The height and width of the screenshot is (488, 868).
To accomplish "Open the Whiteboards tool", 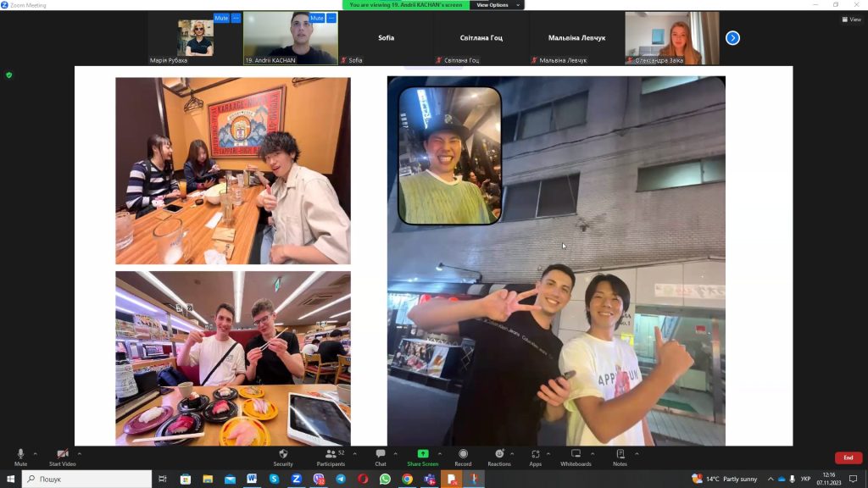I will click(x=576, y=457).
